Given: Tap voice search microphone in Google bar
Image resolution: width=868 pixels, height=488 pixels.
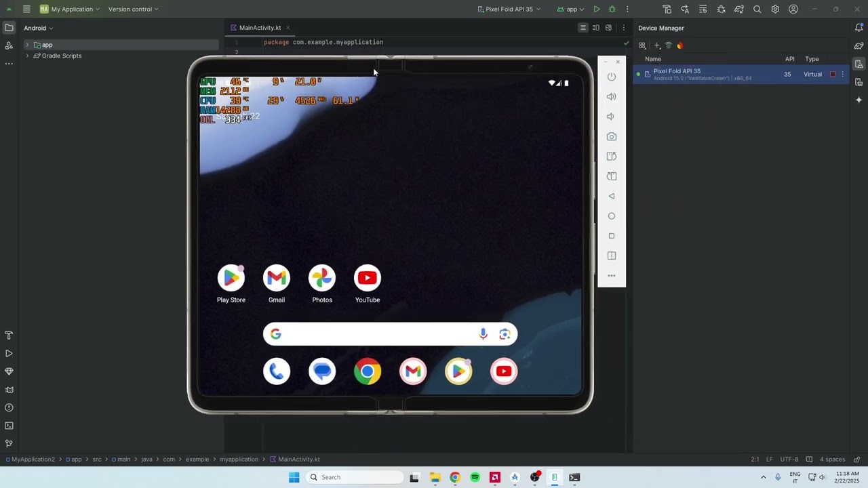Looking at the screenshot, I should [x=483, y=334].
